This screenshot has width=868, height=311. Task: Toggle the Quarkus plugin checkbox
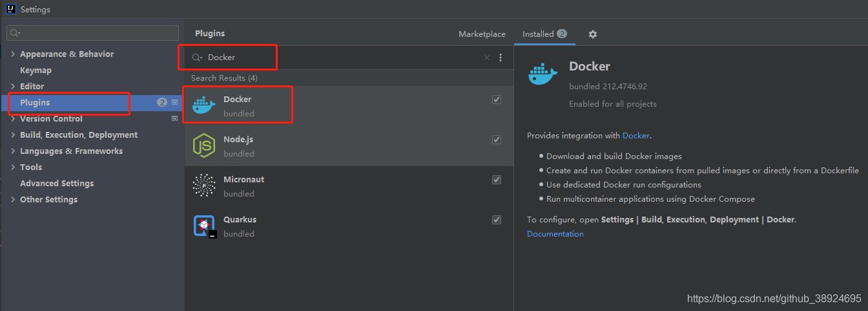point(497,220)
